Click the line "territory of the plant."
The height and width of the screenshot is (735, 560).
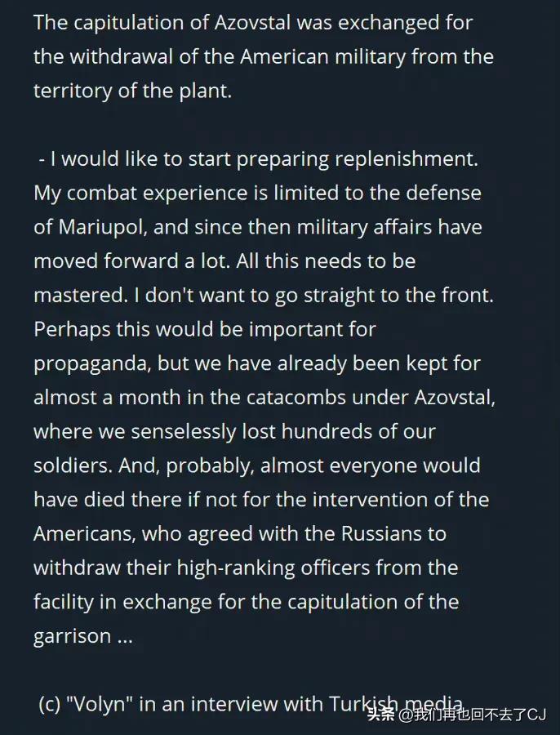pyautogui.click(x=132, y=91)
